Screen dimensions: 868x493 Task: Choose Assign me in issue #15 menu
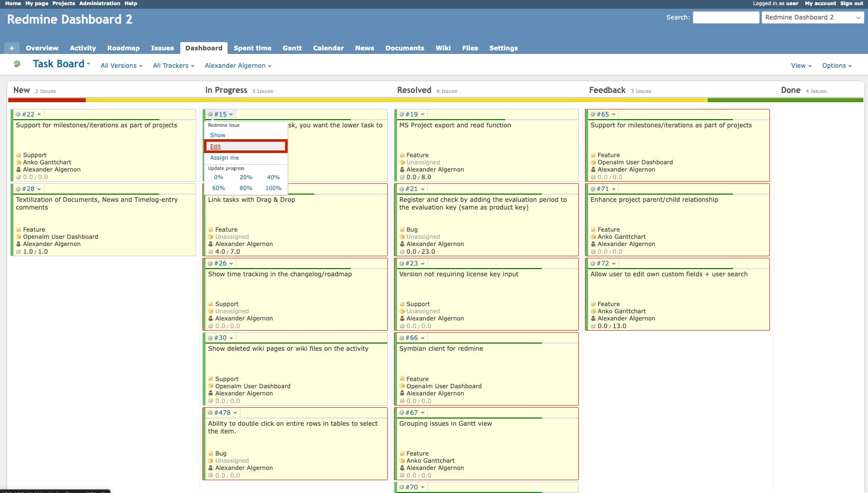pos(224,158)
